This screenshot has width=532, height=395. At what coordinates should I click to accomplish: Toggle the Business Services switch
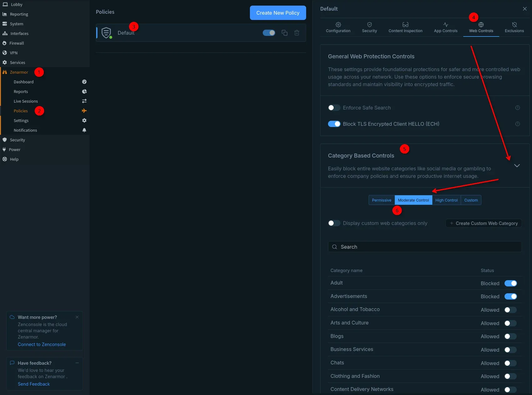coord(510,350)
